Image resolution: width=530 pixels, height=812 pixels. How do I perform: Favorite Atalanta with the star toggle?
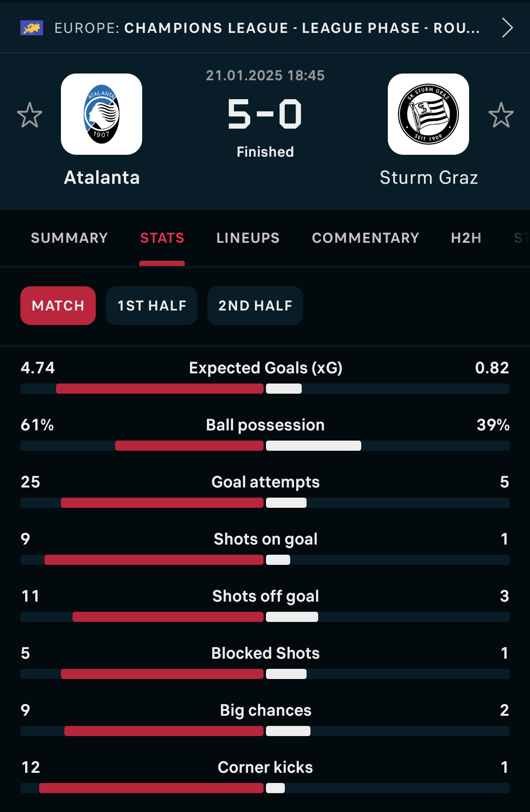pos(29,115)
